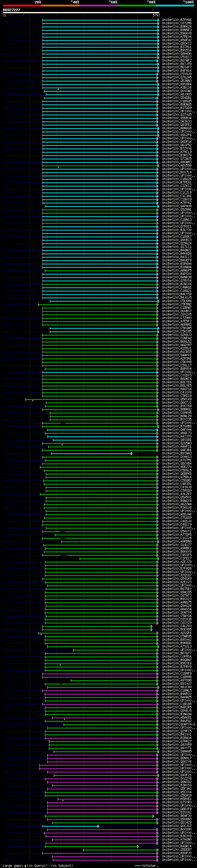
Task: Select the UniRef100_B9EN65 label
Action: click(177, 104)
